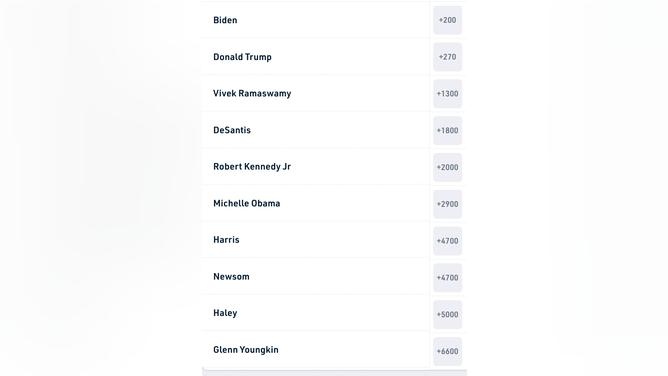Click the Vivek Ramaswamy row label
Viewport: 668px width, 376px height.
pyautogui.click(x=252, y=94)
